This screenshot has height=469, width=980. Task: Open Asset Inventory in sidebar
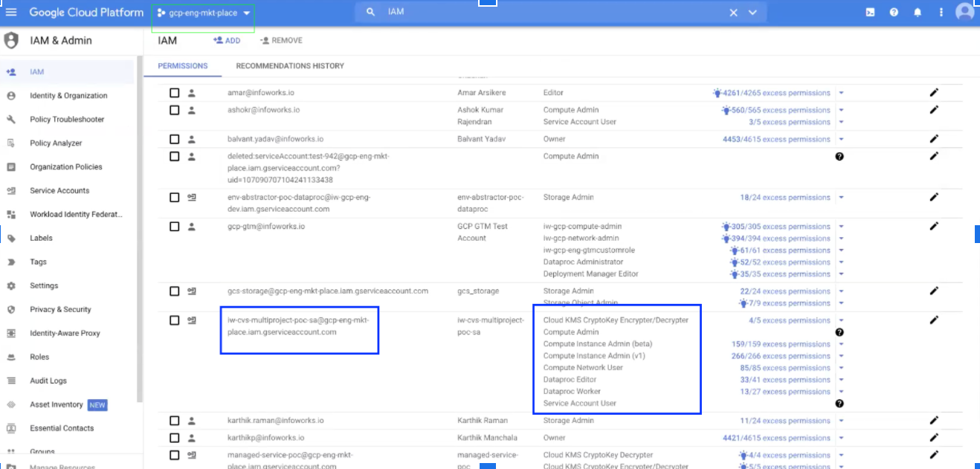tap(57, 404)
